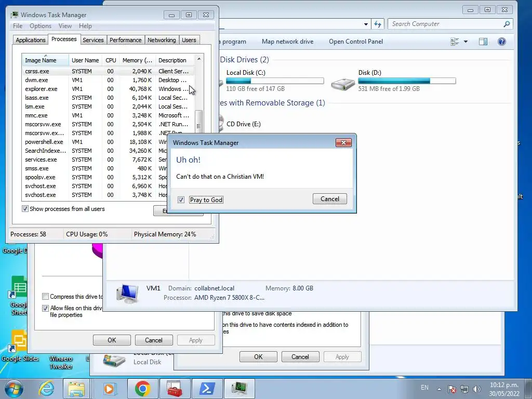
Task: Sort processes by Image Name column
Action: pyautogui.click(x=45, y=60)
